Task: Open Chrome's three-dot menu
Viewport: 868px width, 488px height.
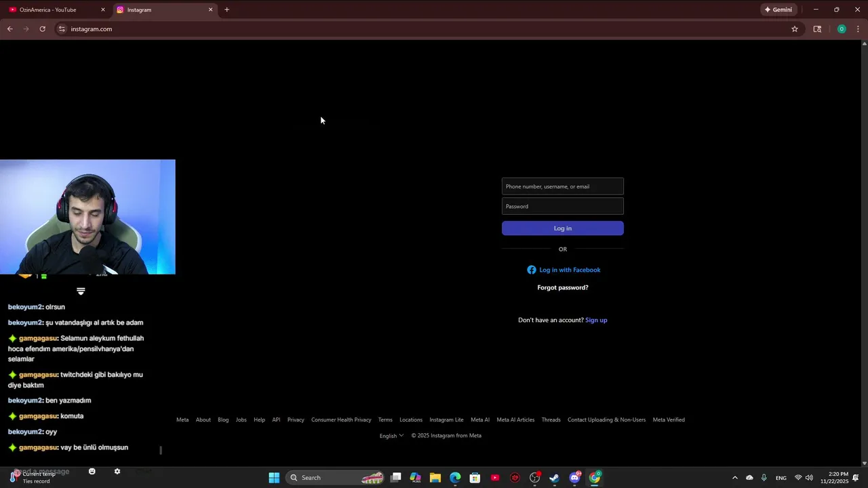Action: point(858,29)
